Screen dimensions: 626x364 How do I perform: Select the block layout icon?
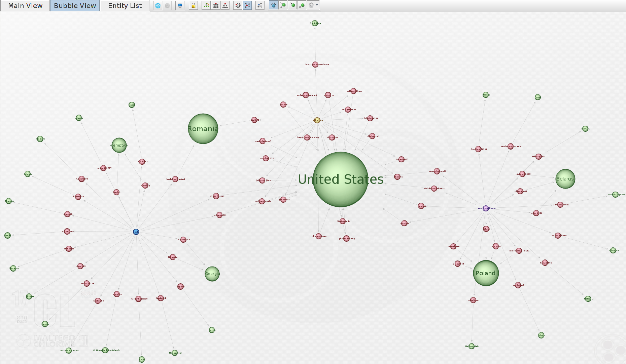[x=216, y=5]
